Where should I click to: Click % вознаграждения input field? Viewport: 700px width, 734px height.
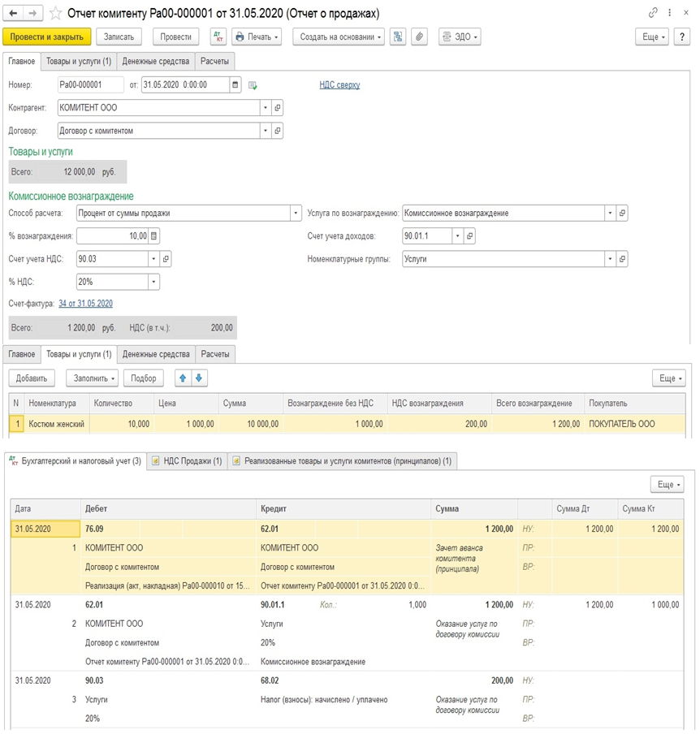point(112,236)
